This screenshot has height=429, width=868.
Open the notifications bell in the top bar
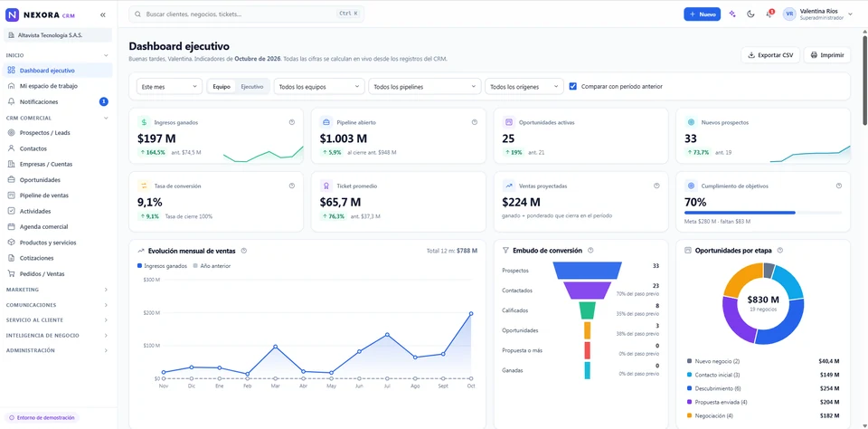[769, 14]
